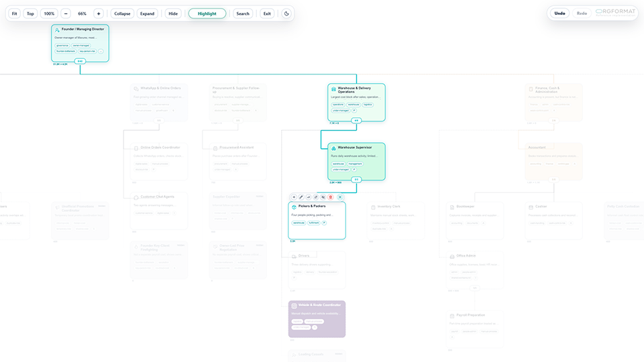Click the Warehouse Supervisor role icon
The width and height of the screenshot is (644, 362).
pos(333,148)
